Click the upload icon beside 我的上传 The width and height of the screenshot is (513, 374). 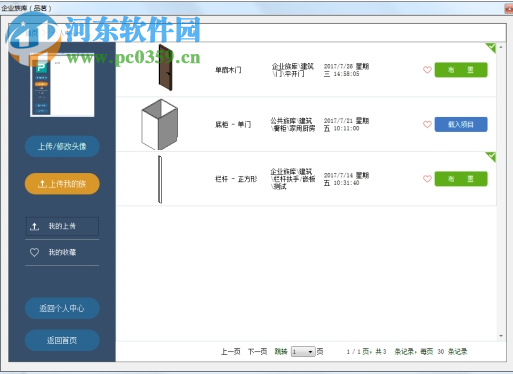click(x=34, y=227)
